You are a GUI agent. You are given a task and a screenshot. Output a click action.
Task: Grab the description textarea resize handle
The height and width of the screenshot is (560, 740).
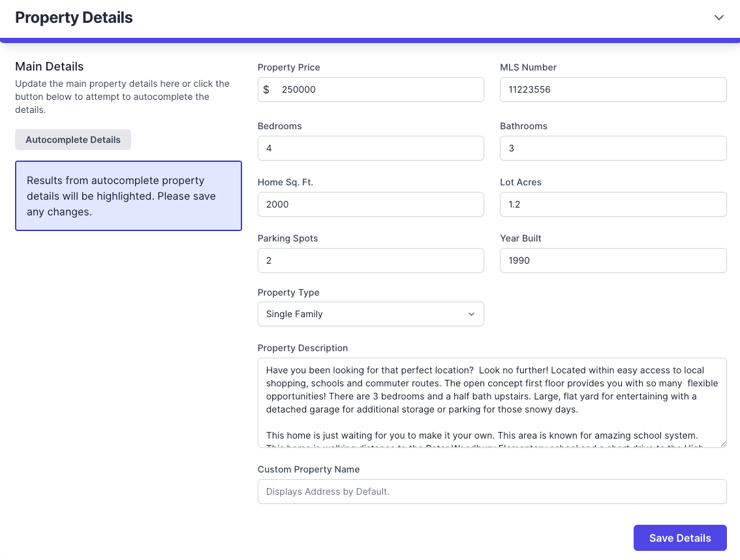(x=722, y=443)
